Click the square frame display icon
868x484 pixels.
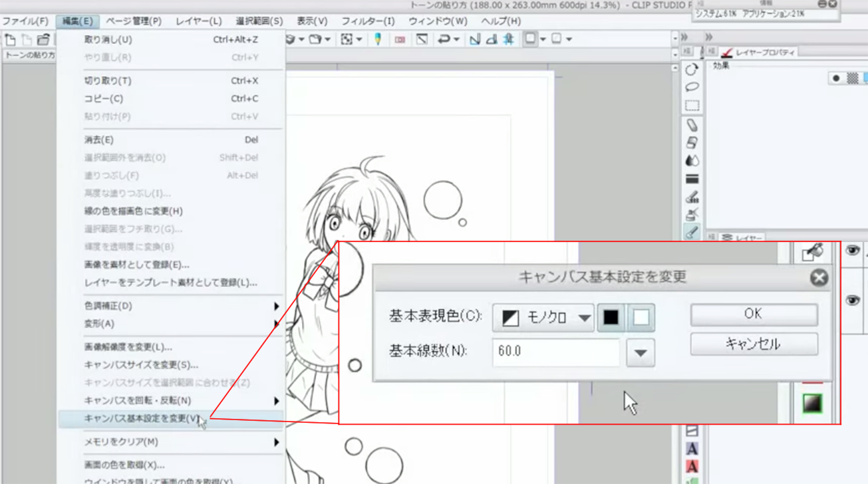pos(530,39)
